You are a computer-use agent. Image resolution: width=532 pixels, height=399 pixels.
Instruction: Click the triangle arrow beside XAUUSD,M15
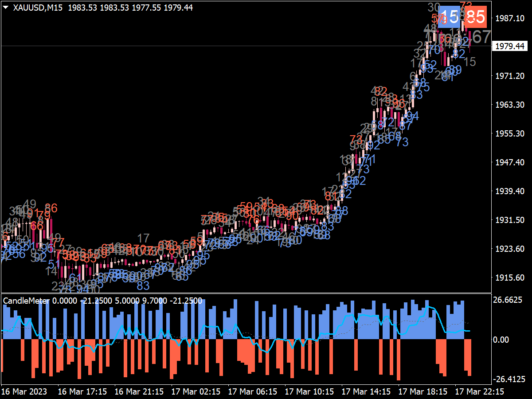click(6, 8)
